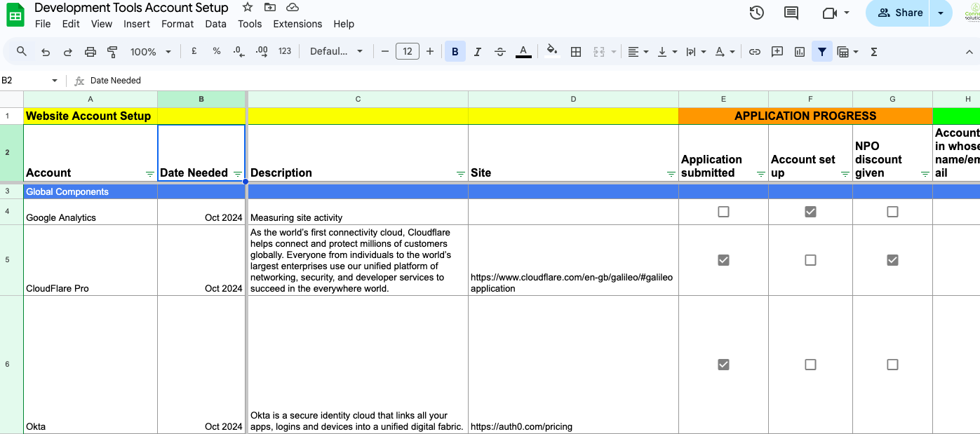
Task: Open filter dropdown on Description column
Action: (x=460, y=174)
